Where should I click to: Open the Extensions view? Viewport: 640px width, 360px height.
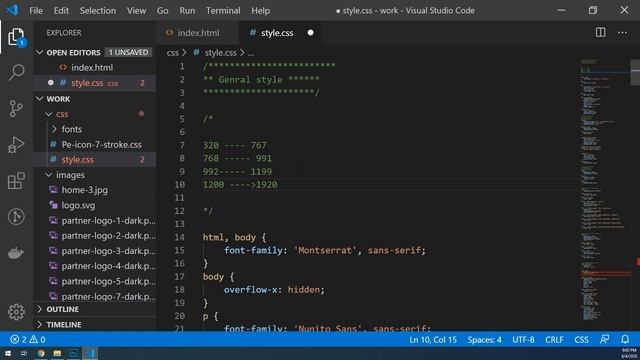(x=16, y=180)
